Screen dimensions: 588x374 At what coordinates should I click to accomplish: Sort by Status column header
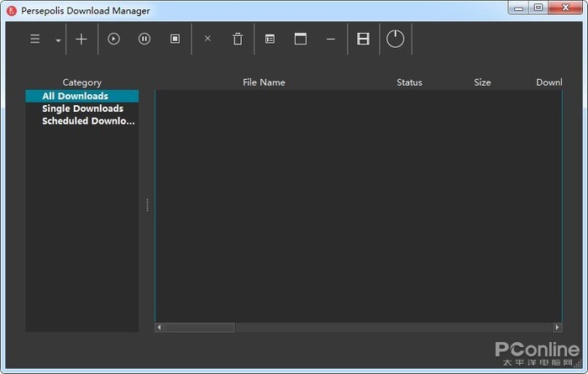[410, 82]
